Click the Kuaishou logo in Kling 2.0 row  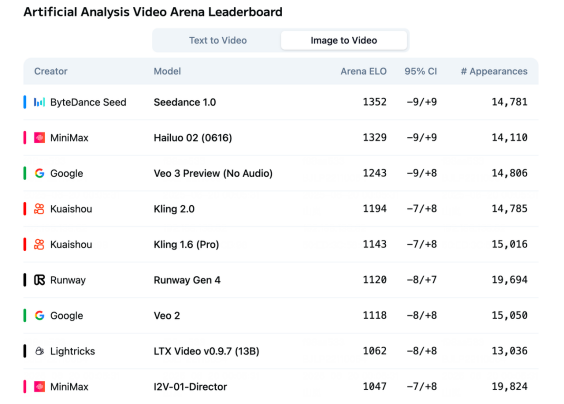coord(39,209)
